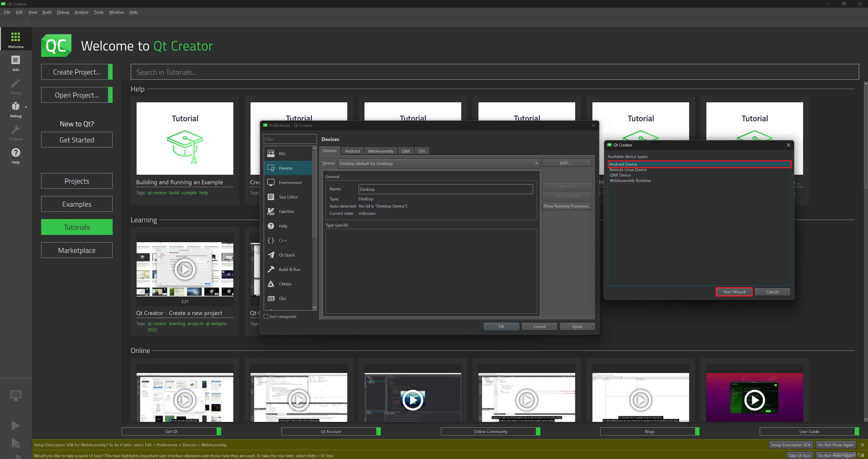Enable Sort categories checkbox
This screenshot has height=459, width=868.
click(x=266, y=316)
